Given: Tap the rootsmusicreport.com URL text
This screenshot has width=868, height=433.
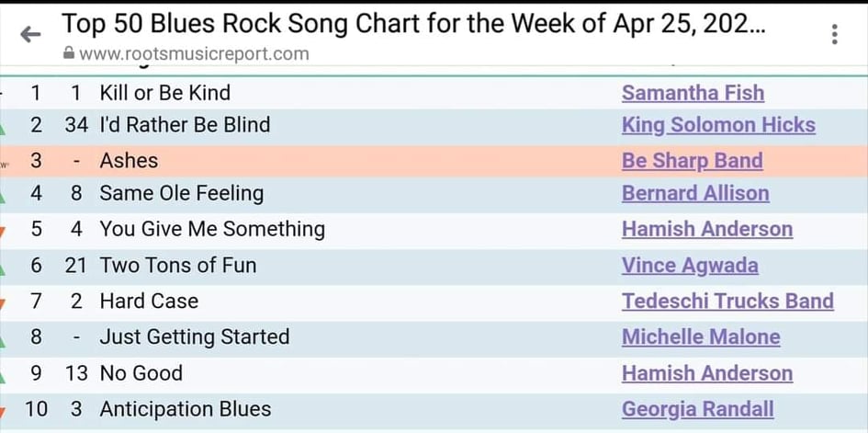Looking at the screenshot, I should [x=194, y=53].
